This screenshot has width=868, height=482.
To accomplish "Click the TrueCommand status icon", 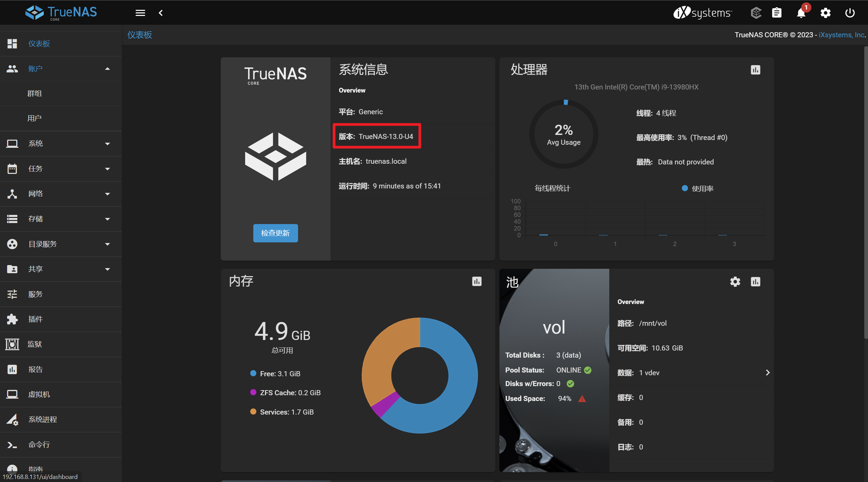I will pyautogui.click(x=756, y=13).
